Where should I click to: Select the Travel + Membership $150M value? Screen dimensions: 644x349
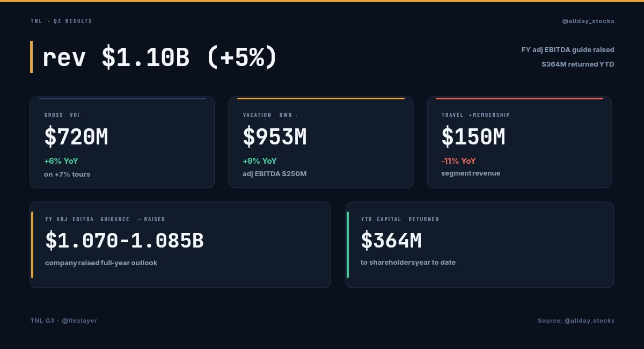[473, 137]
